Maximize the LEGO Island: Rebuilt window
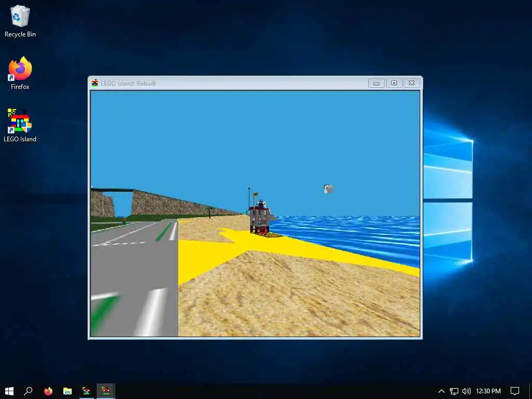 click(394, 83)
